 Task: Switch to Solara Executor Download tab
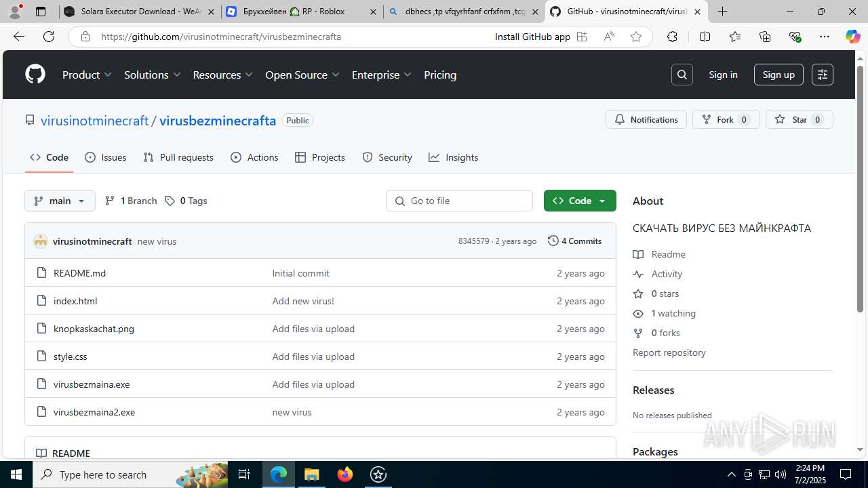click(x=140, y=12)
